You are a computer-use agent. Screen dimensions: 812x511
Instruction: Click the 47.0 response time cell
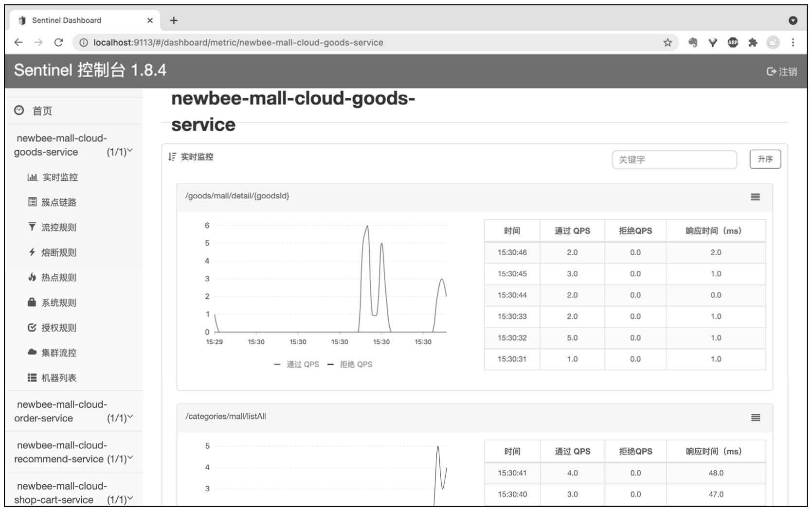pyautogui.click(x=716, y=494)
